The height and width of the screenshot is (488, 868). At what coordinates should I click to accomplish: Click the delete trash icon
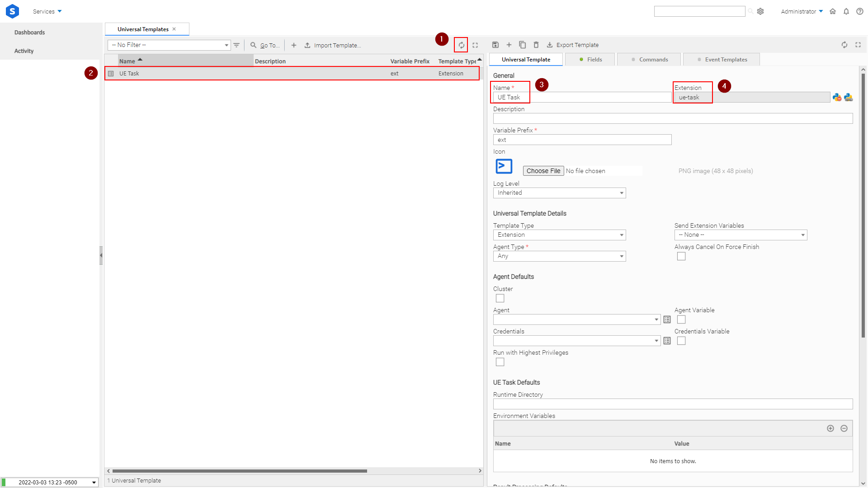536,45
